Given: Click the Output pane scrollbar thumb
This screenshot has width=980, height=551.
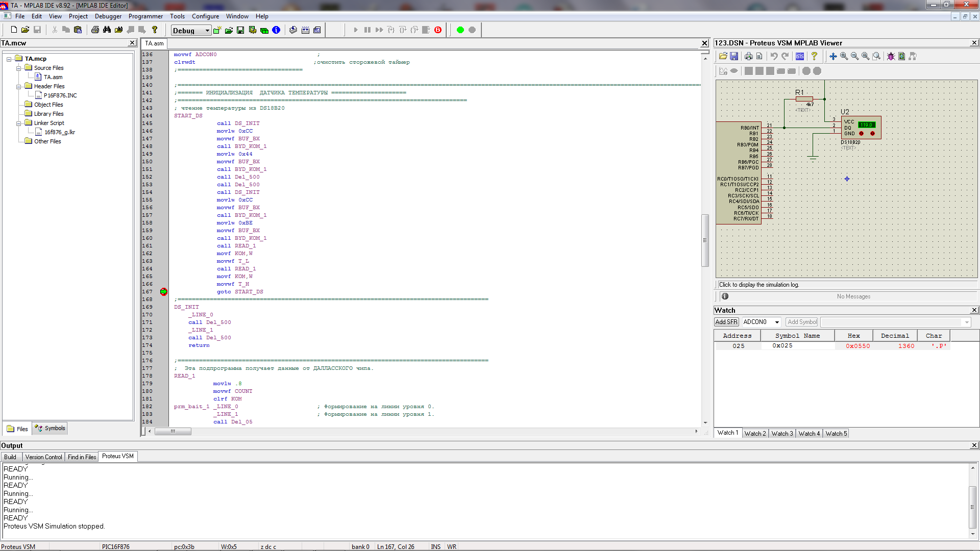Looking at the screenshot, I should [x=973, y=508].
